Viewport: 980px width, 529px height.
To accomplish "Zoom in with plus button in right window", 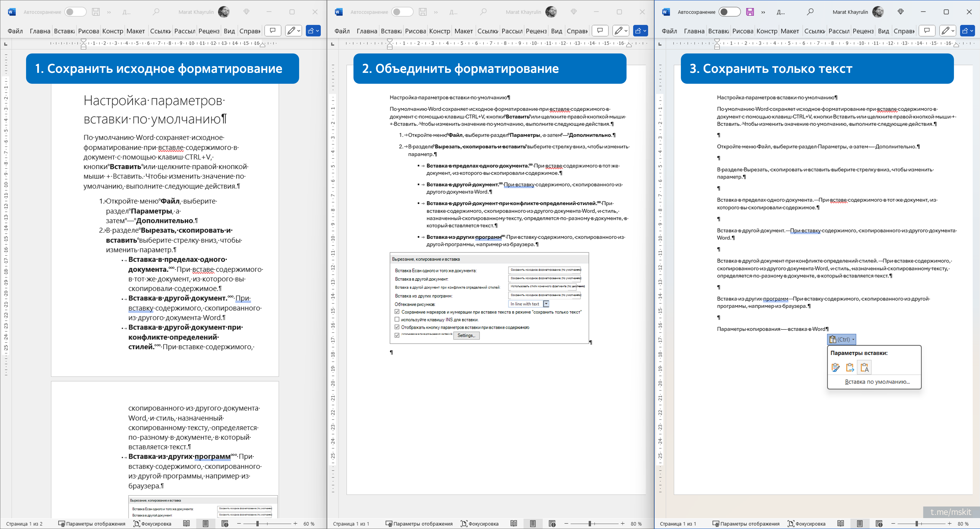I will pyautogui.click(x=949, y=524).
